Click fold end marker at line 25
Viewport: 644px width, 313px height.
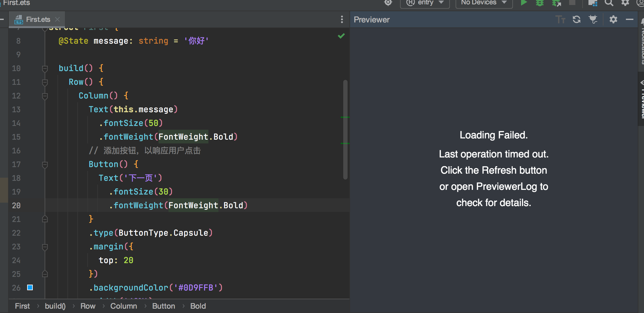[45, 274]
